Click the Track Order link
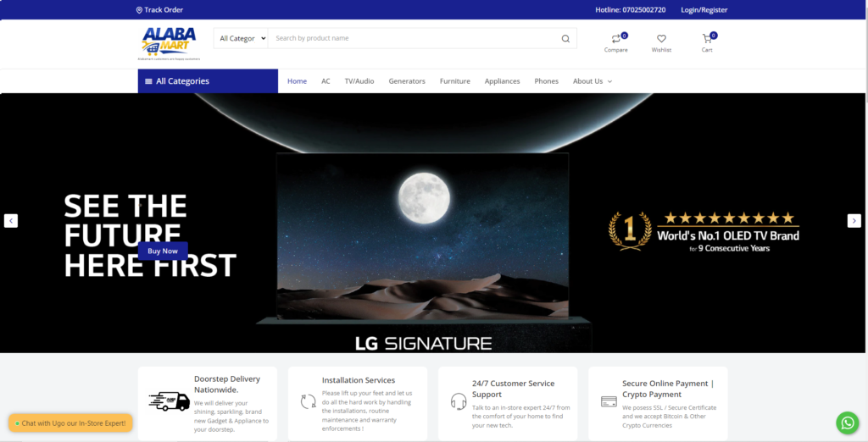 point(159,10)
